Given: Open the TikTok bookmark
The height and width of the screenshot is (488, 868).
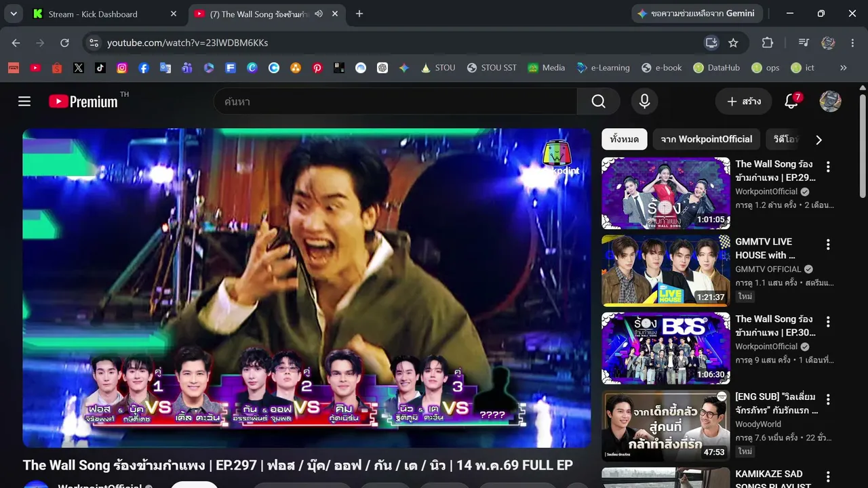Looking at the screenshot, I should [x=100, y=68].
